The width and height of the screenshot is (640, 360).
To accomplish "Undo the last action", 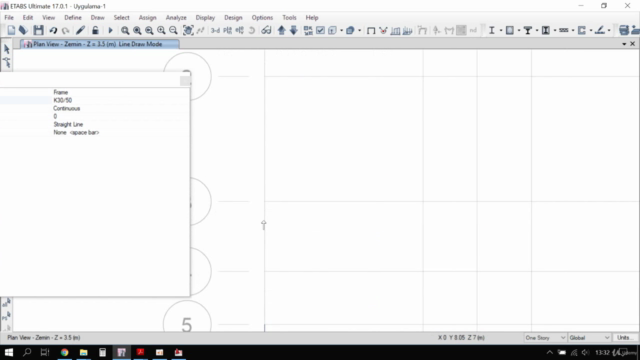I will tap(53, 30).
